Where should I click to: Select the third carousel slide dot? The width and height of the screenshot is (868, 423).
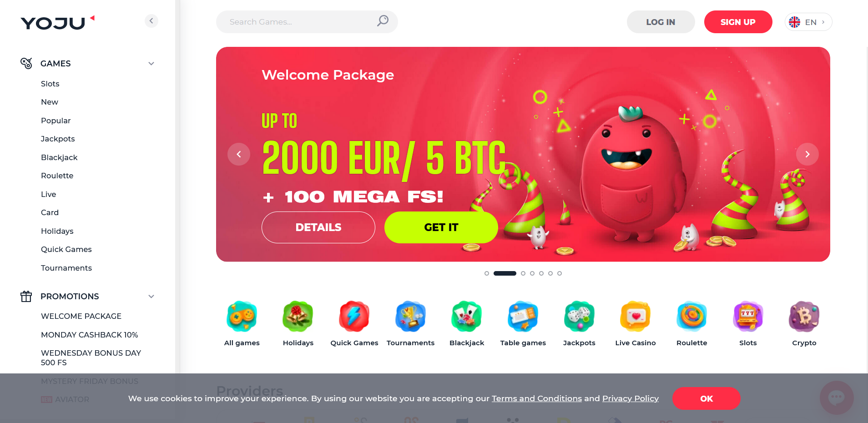click(523, 273)
